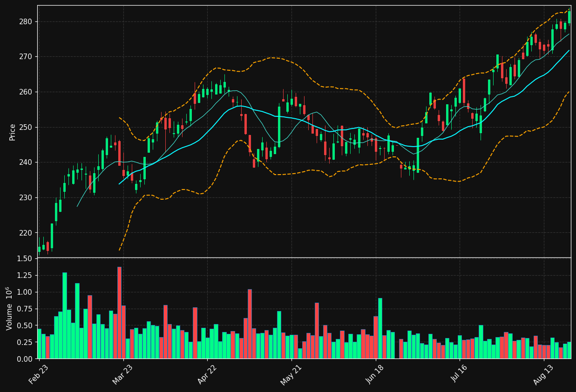Select the 240 price tick label
The image size is (576, 392).
pyautogui.click(x=26, y=162)
